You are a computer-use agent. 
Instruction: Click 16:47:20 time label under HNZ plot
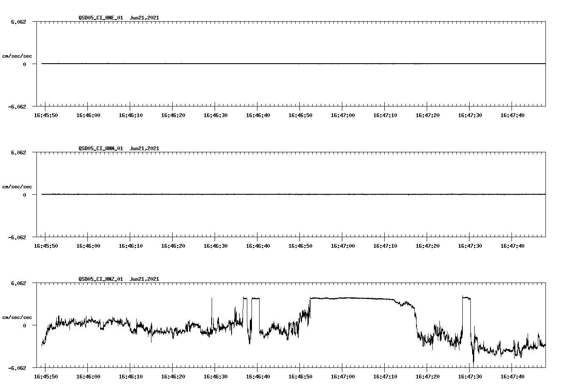pyautogui.click(x=428, y=377)
